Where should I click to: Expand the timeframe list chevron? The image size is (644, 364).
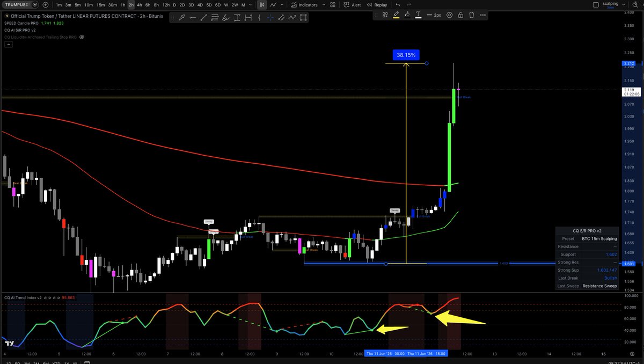point(251,5)
